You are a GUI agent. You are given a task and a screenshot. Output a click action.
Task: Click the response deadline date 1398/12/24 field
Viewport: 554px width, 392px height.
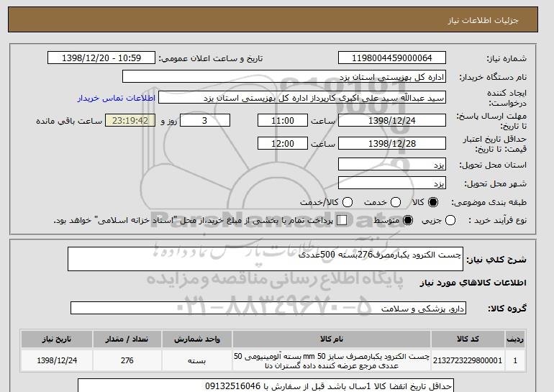point(392,120)
